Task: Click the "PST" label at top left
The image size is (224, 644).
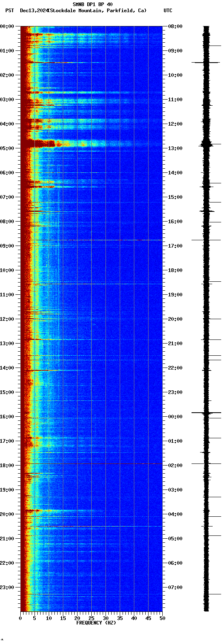Action: [9, 11]
